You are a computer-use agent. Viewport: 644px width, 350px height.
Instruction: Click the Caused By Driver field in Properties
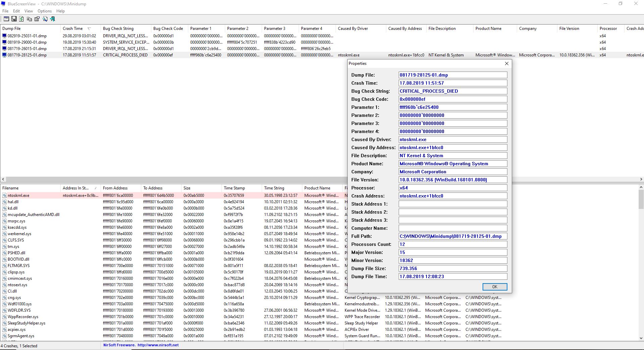(453, 139)
